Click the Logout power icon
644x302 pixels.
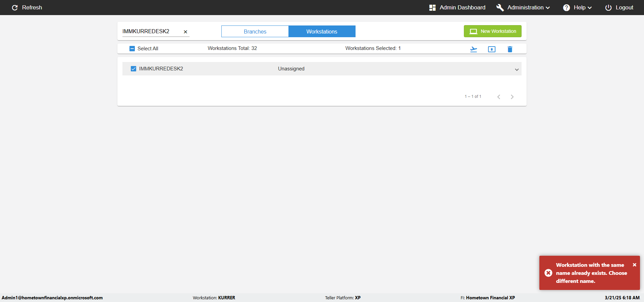[608, 7]
